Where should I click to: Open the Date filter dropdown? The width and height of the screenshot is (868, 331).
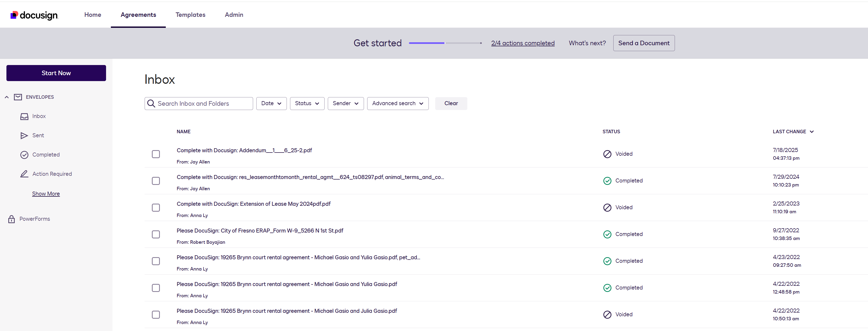click(271, 103)
